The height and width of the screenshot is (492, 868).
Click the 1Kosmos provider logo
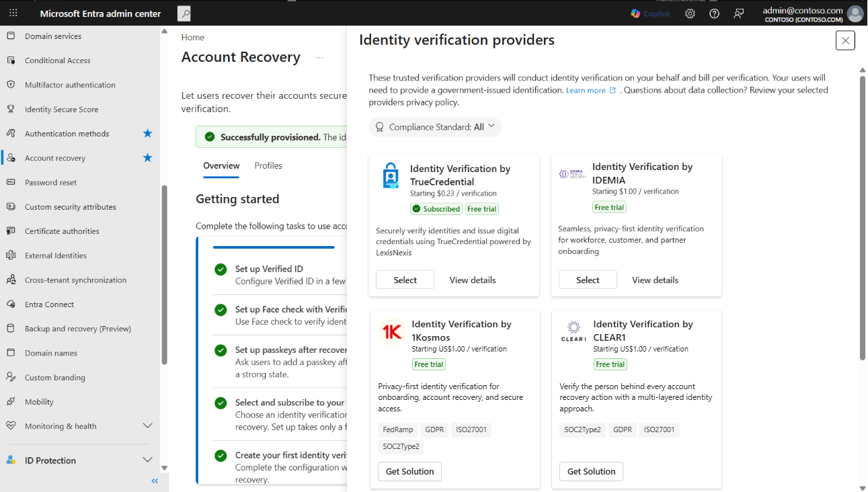click(x=392, y=333)
